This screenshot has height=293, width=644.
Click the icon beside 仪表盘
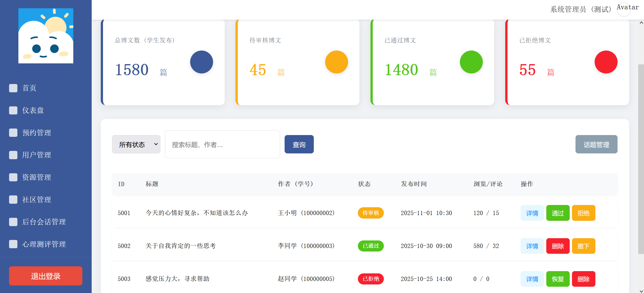[x=13, y=110]
